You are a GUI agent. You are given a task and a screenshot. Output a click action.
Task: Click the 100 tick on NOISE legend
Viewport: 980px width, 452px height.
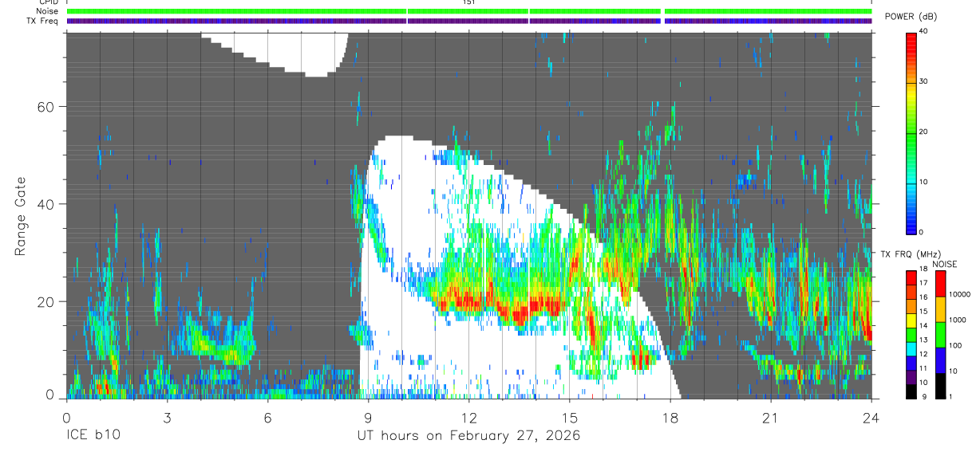pyautogui.click(x=957, y=345)
